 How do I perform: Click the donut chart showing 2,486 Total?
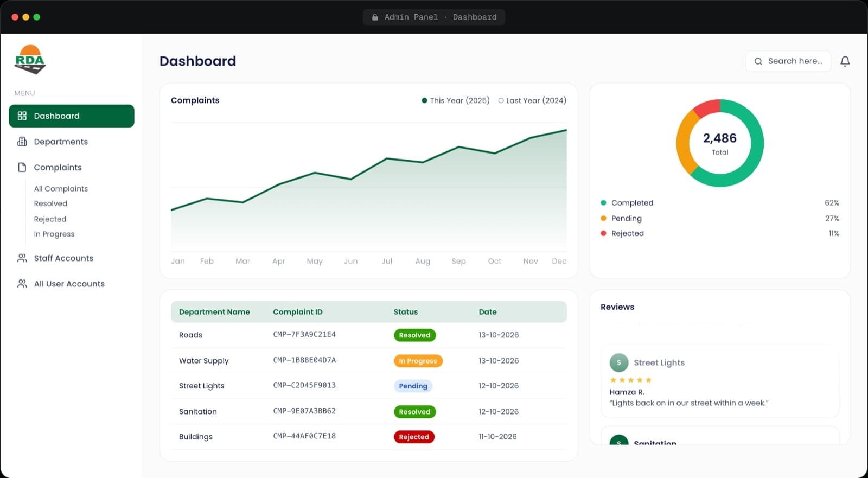point(720,143)
